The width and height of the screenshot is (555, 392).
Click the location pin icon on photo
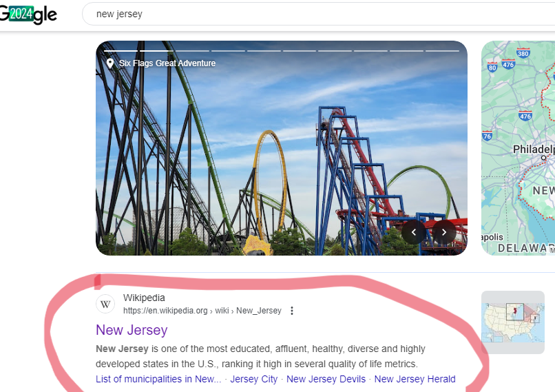[110, 63]
